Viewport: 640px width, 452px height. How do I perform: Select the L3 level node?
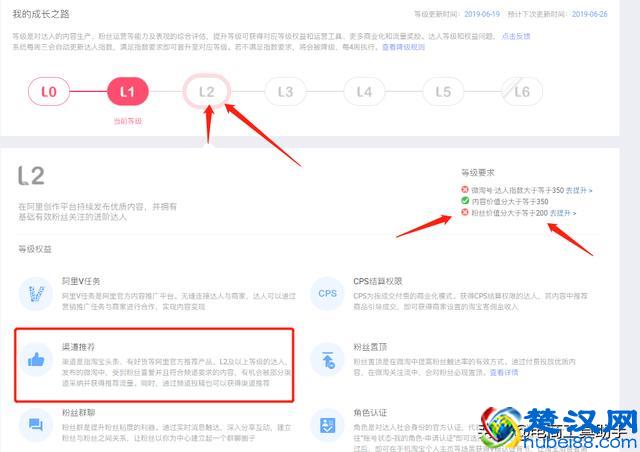[x=285, y=91]
